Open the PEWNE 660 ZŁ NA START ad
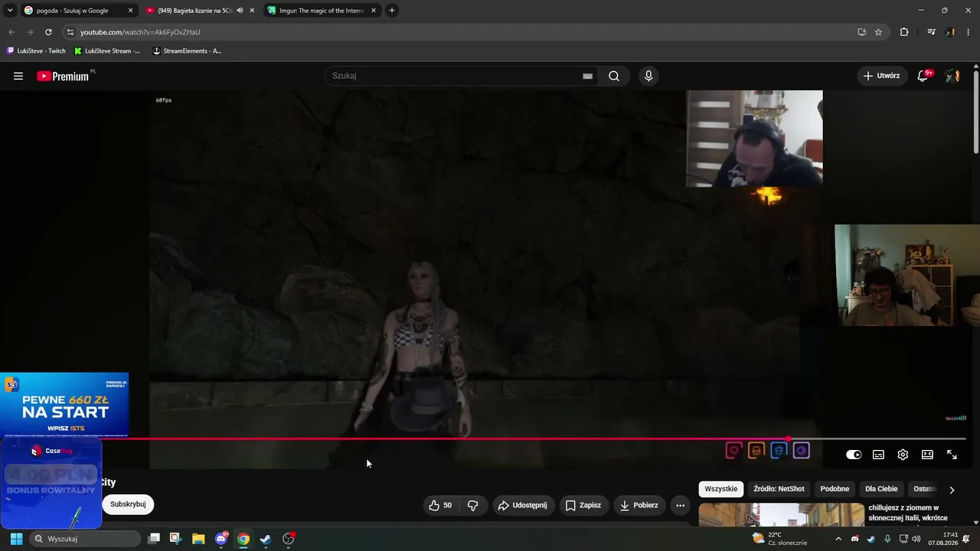The width and height of the screenshot is (980, 551). 64,405
